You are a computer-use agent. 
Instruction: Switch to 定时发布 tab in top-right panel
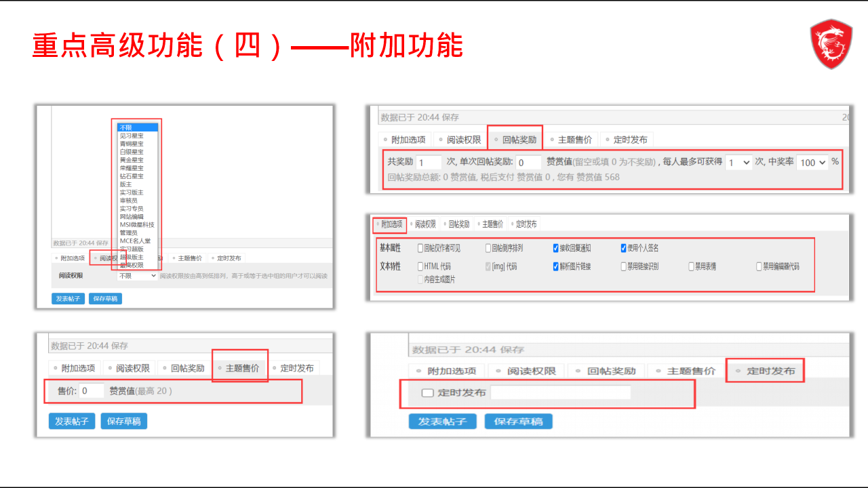(627, 140)
